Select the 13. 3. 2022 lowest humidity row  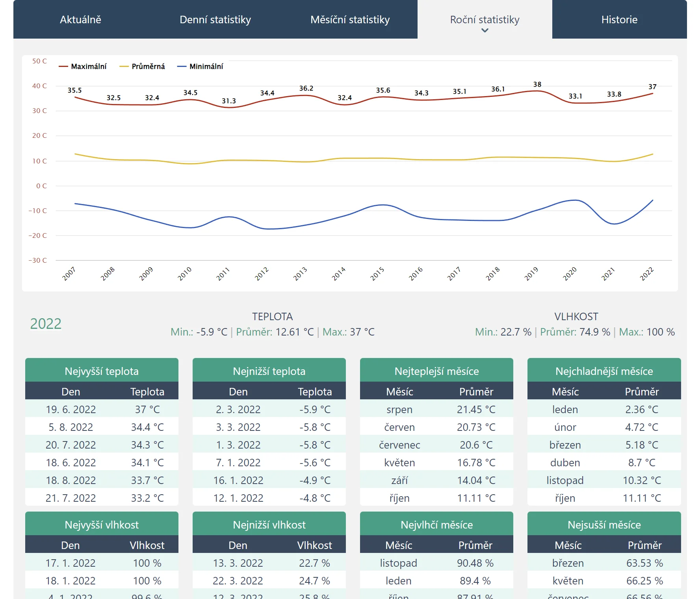point(238,563)
